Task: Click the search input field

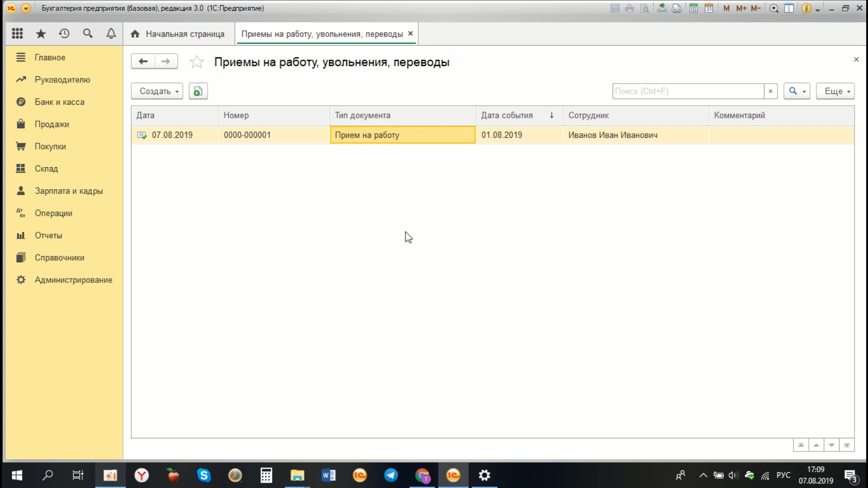Action: (x=688, y=91)
